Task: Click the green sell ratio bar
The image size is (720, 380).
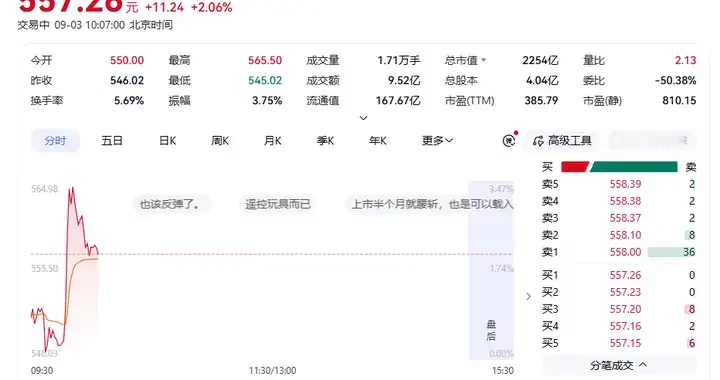Action: click(634, 167)
